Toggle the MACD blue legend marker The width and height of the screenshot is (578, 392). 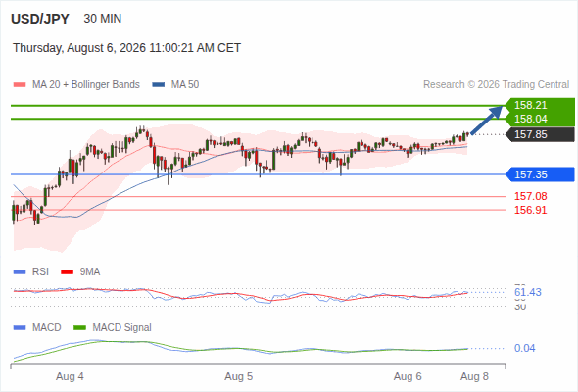click(20, 327)
